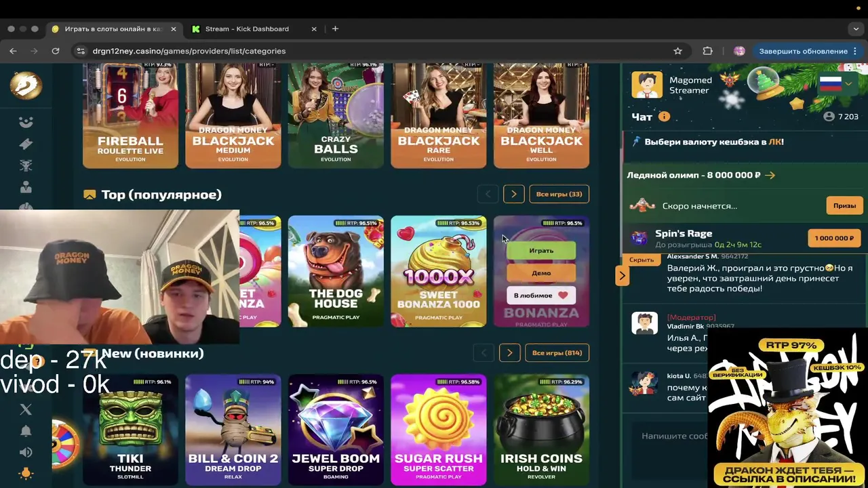Click the Spin's Rage giveaway icon
Viewport: 868px width, 488px height.
coord(639,237)
